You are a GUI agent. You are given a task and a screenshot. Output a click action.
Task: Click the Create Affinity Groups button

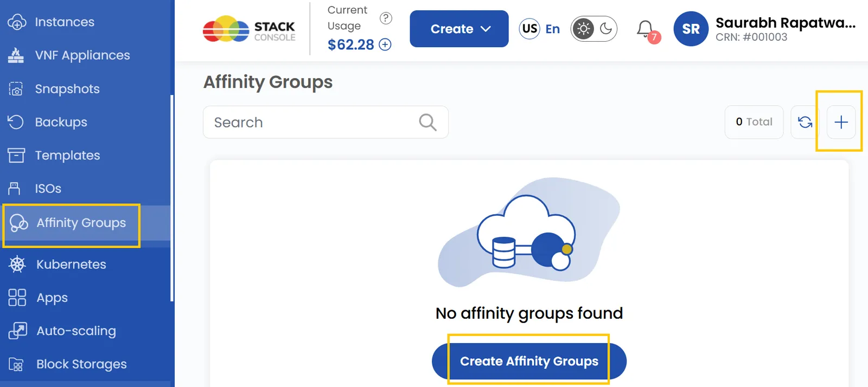(529, 362)
